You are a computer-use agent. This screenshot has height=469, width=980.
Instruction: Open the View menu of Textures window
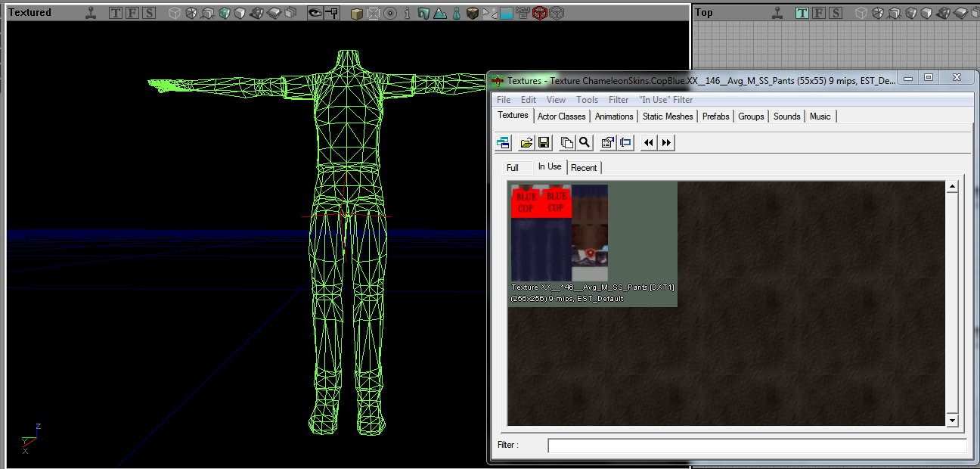pyautogui.click(x=556, y=99)
